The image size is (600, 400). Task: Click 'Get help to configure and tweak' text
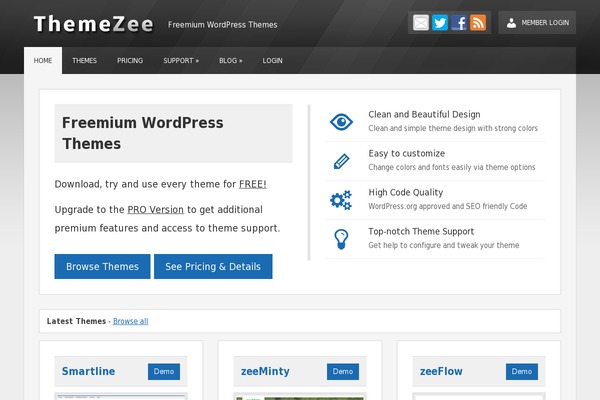coord(444,245)
